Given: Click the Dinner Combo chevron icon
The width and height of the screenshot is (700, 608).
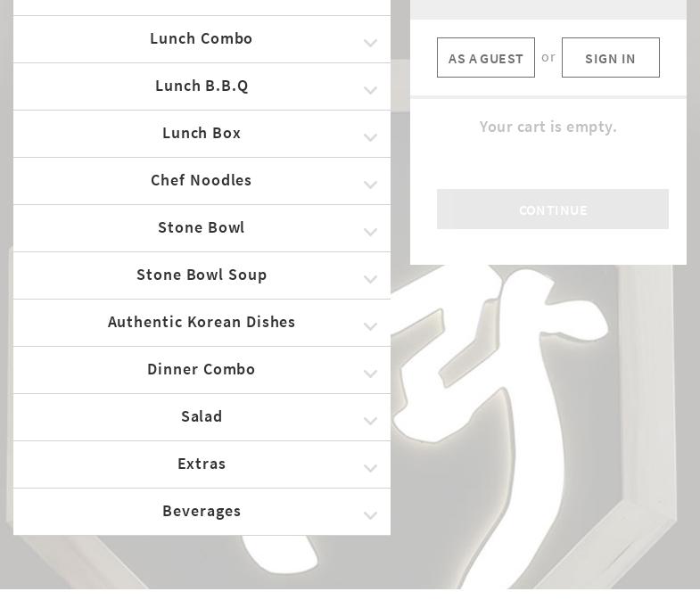Looking at the screenshot, I should (370, 374).
